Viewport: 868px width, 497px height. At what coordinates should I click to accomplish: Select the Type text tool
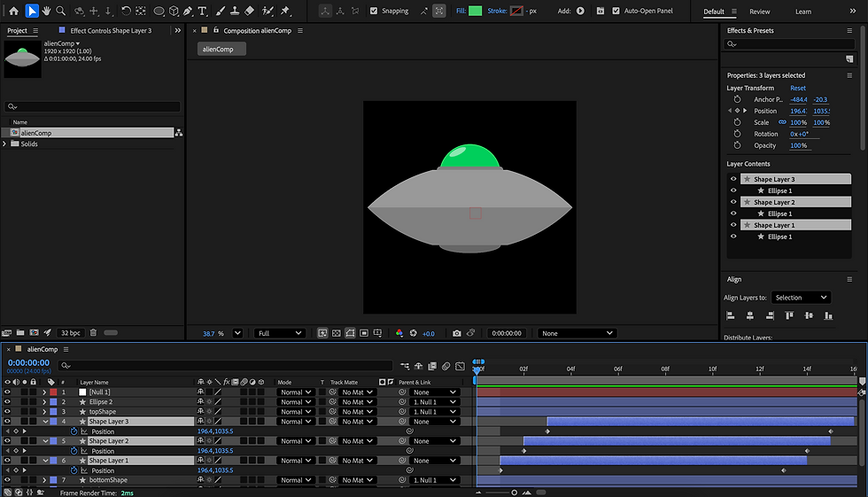(x=203, y=11)
